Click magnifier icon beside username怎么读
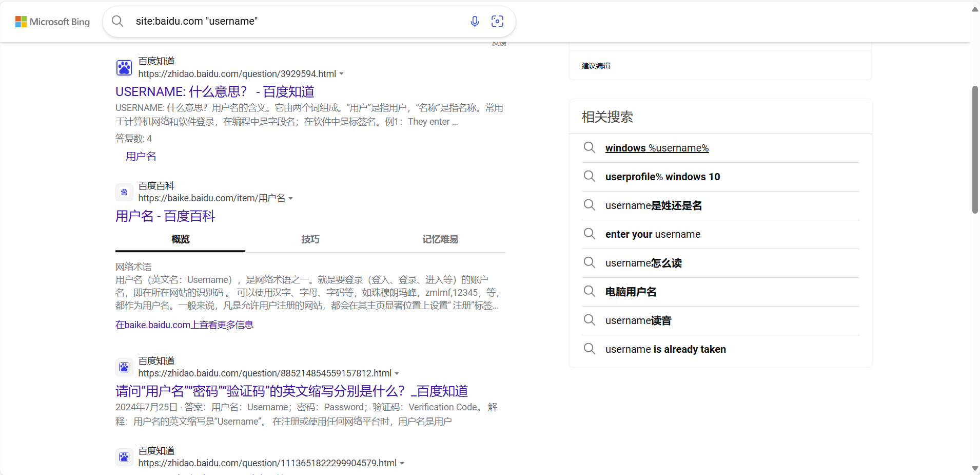The height and width of the screenshot is (475, 980). [x=590, y=263]
